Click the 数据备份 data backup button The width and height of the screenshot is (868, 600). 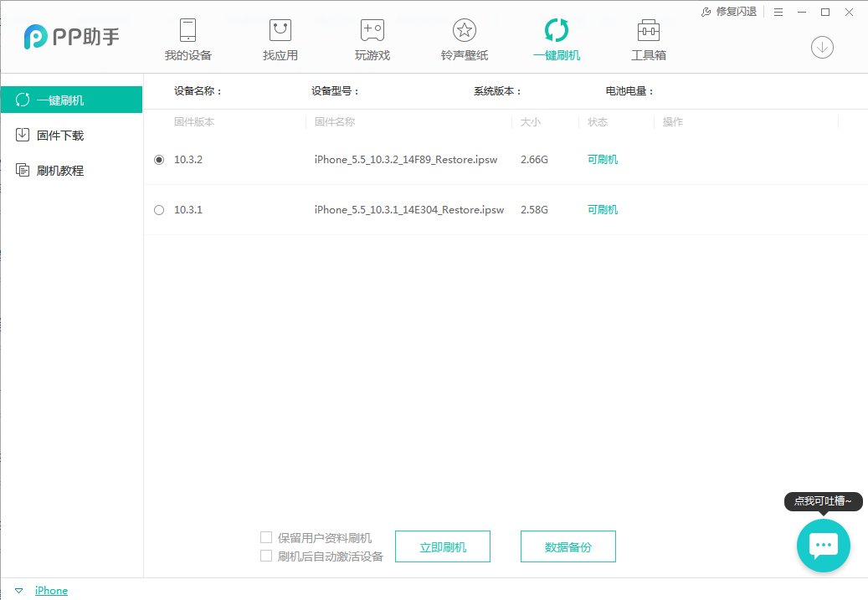click(568, 546)
